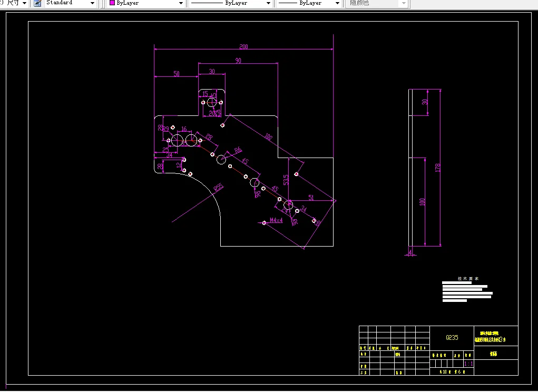Select the 30 dimension in side view

pyautogui.click(x=425, y=102)
